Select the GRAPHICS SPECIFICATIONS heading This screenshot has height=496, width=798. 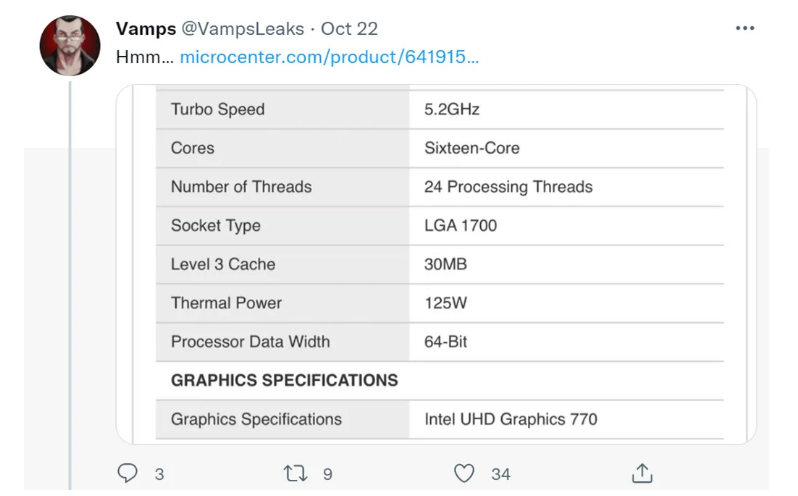point(284,381)
